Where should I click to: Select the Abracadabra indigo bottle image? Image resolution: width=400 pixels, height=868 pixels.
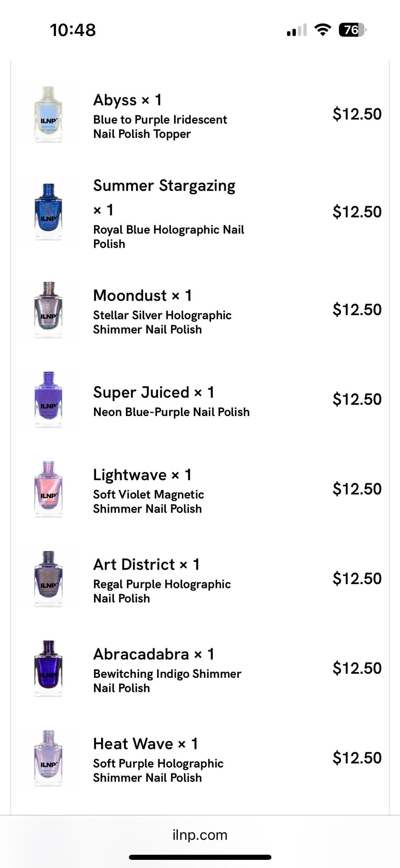point(49,668)
